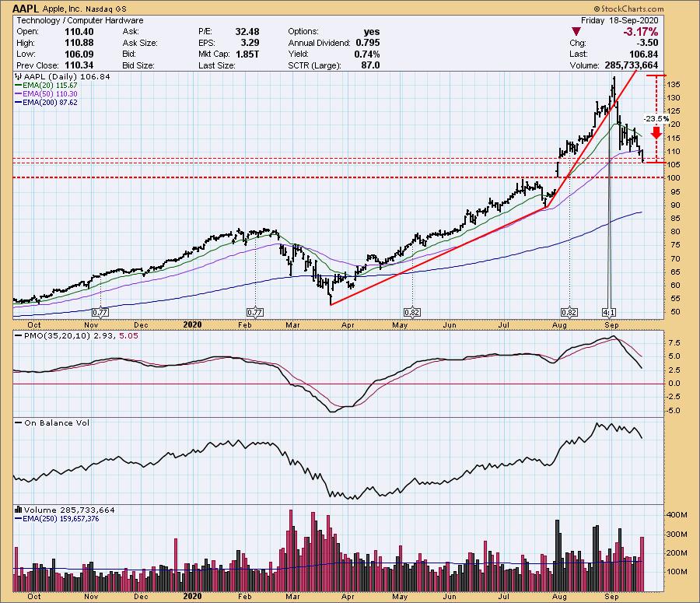Click the red down triangle beside -3.17%
This screenshot has width=700, height=603.
(x=576, y=32)
